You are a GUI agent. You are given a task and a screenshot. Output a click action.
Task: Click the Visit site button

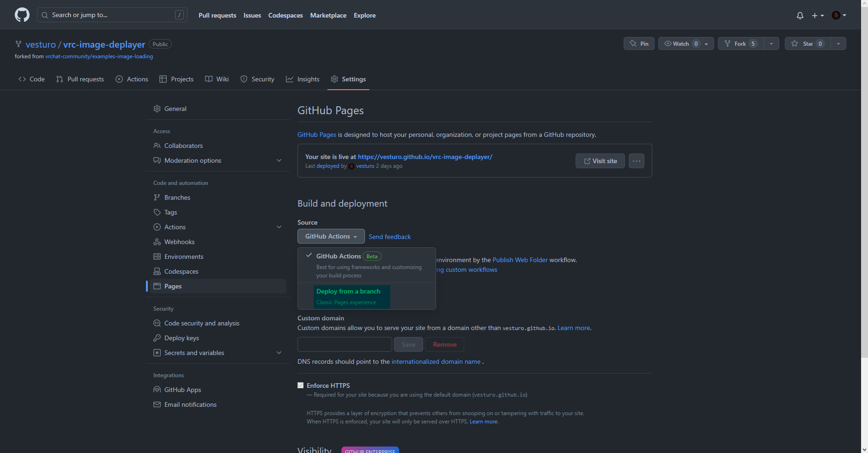point(600,161)
